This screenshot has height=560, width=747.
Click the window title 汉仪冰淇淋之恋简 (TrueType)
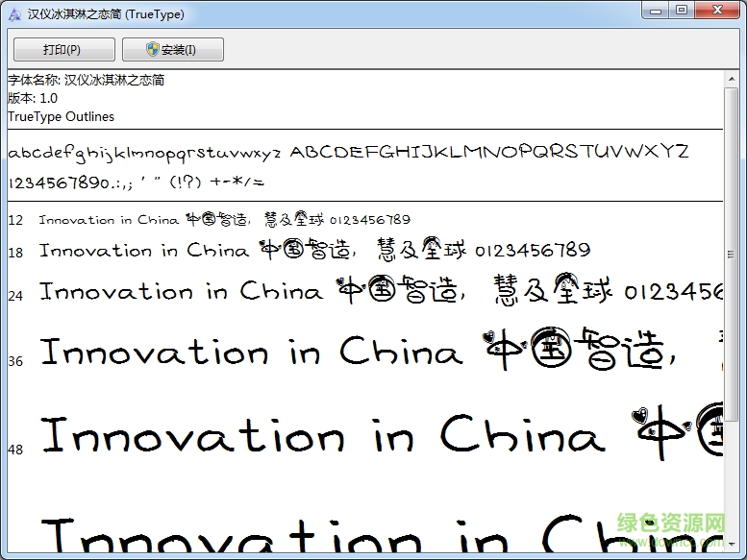106,14
